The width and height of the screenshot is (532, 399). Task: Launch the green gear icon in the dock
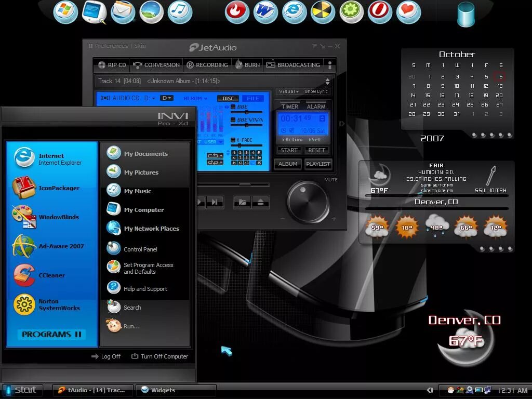352,12
